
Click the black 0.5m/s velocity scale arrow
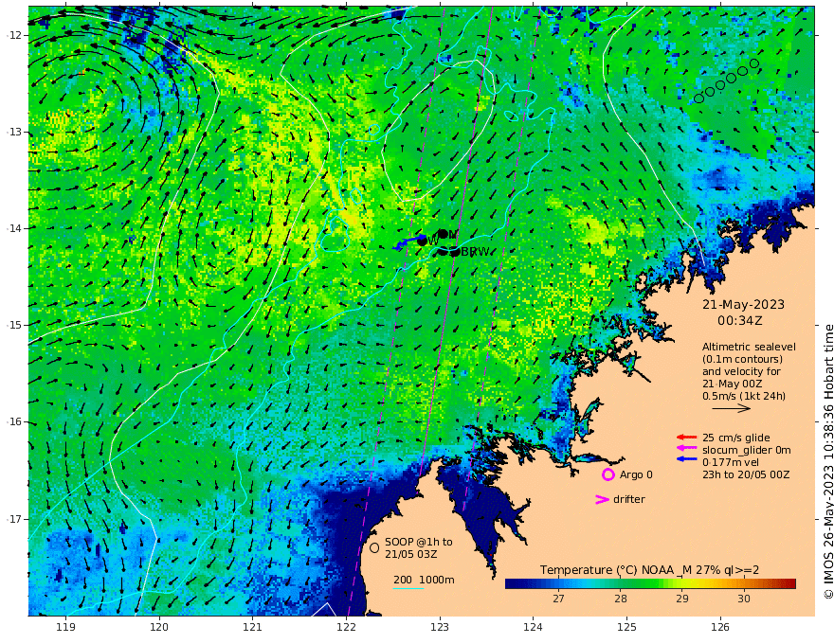click(x=732, y=408)
